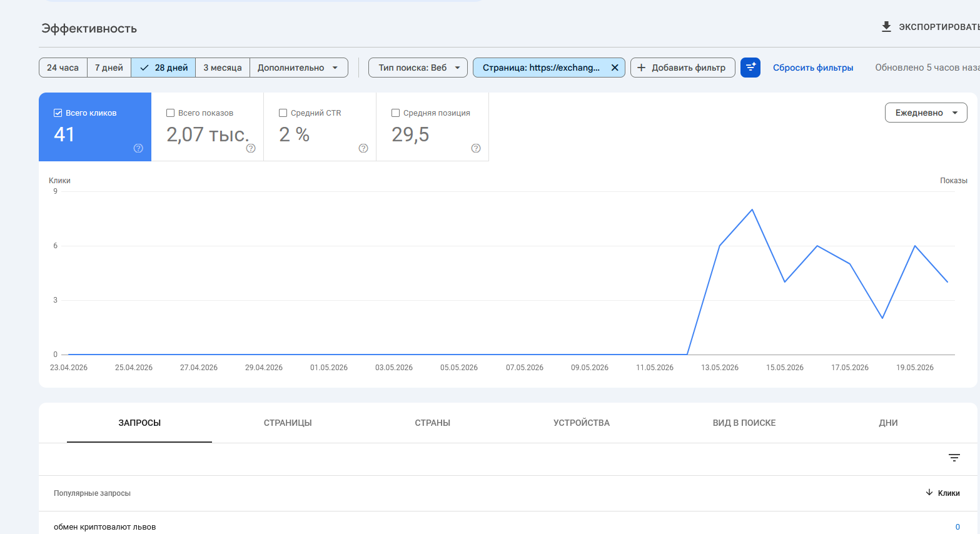Image resolution: width=980 pixels, height=534 pixels.
Task: Click the table filter rows icon
Action: [x=954, y=458]
